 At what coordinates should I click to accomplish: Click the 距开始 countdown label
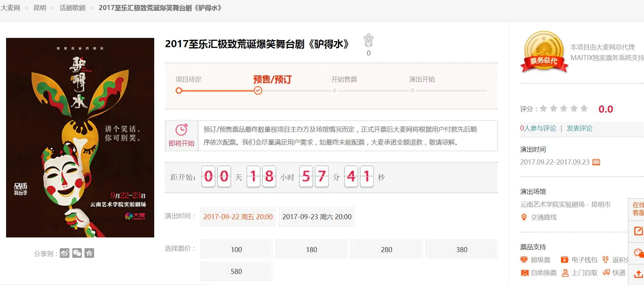tap(183, 177)
